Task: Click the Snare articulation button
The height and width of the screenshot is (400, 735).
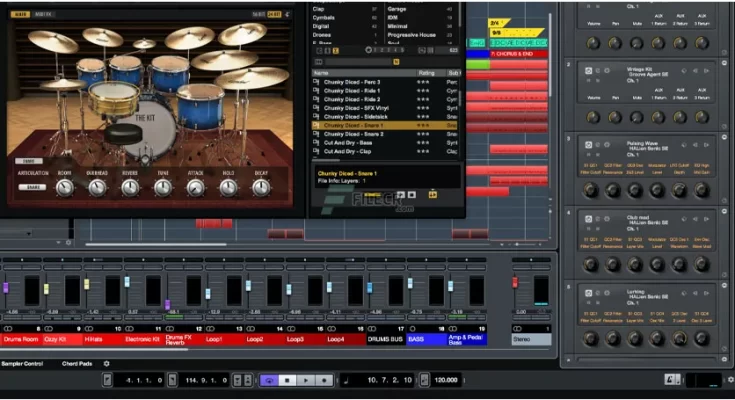Action: (34, 186)
